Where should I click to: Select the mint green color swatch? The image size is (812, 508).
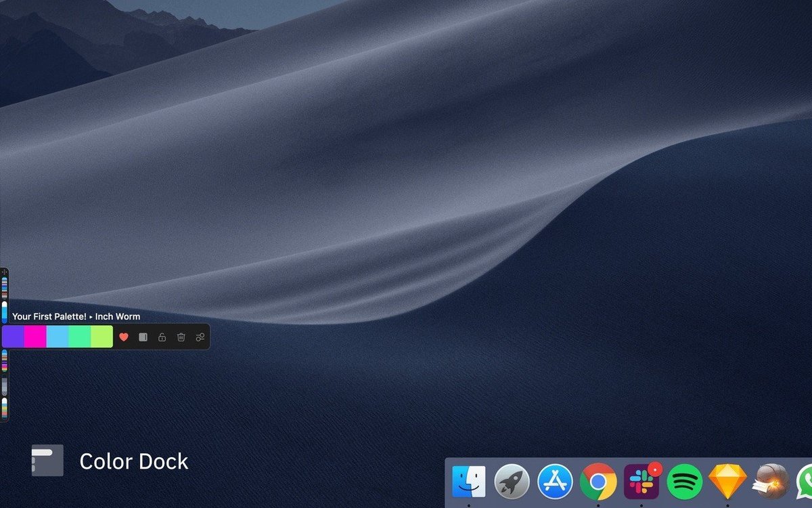click(x=80, y=337)
